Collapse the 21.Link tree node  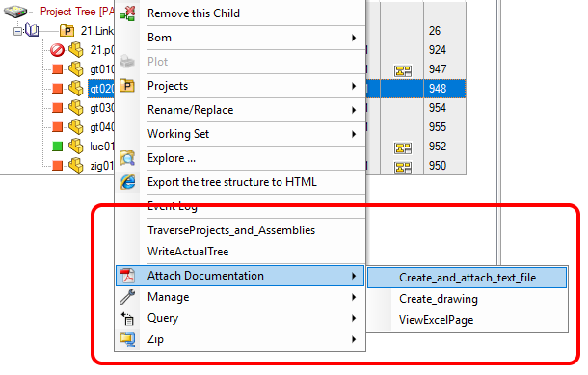[x=17, y=31]
